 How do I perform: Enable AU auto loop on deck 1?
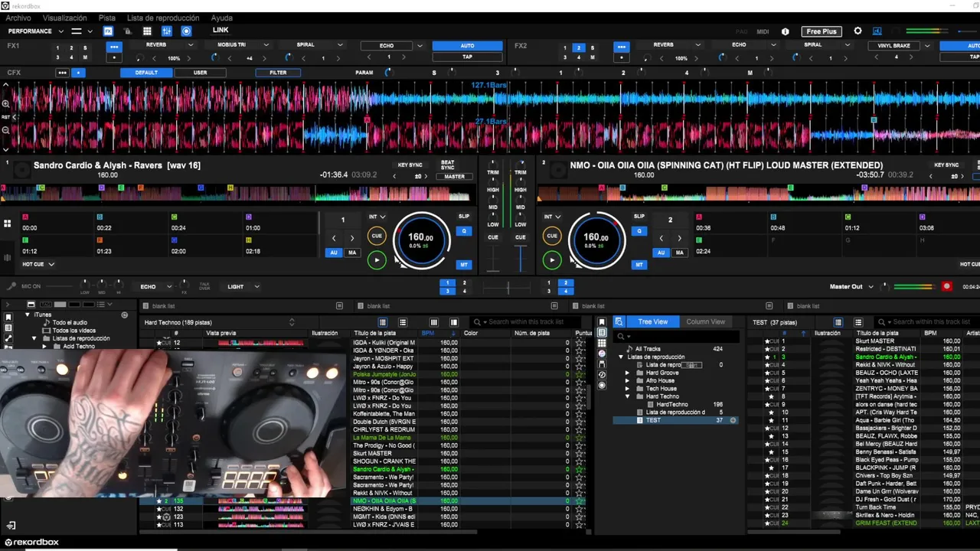click(x=333, y=253)
